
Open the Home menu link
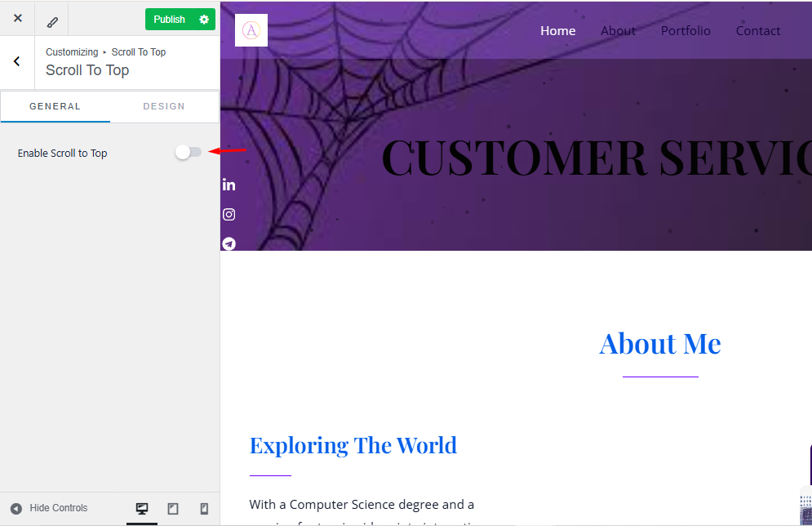[557, 30]
